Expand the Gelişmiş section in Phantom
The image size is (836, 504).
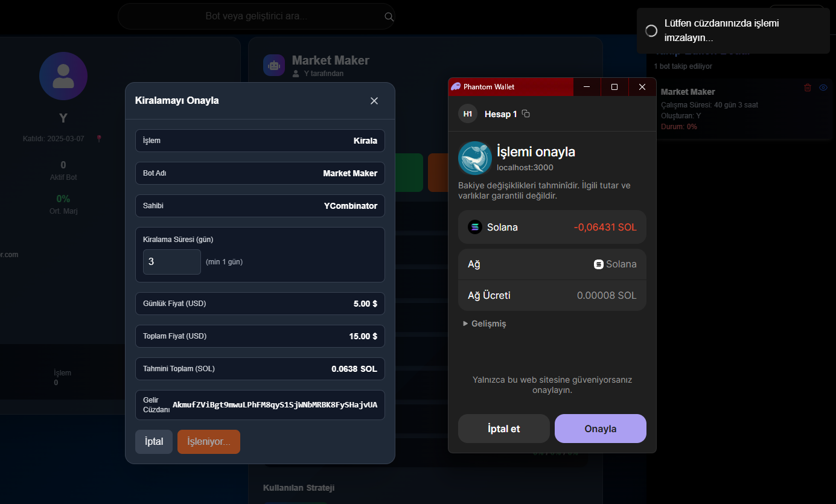pyautogui.click(x=485, y=324)
